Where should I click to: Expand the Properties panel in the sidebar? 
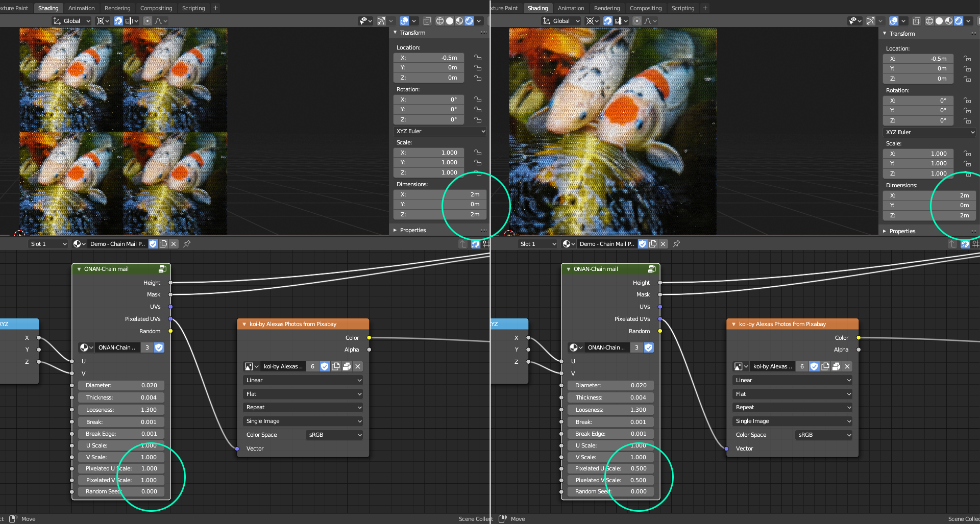tap(412, 230)
